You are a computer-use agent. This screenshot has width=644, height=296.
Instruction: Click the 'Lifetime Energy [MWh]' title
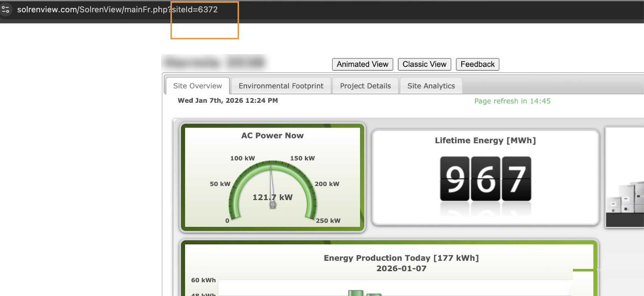pos(485,141)
